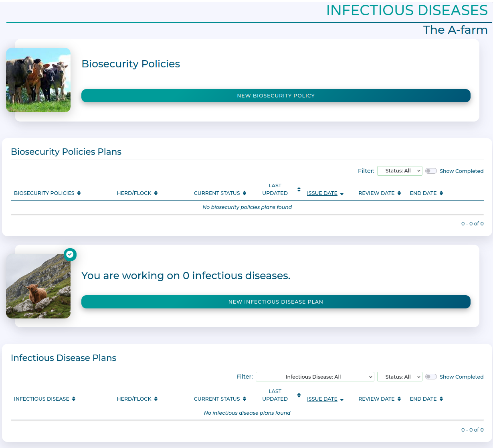Viewport: 493px width, 448px height.
Task: Click Herd/Flock sort icon in infectious disease table
Action: (156, 399)
